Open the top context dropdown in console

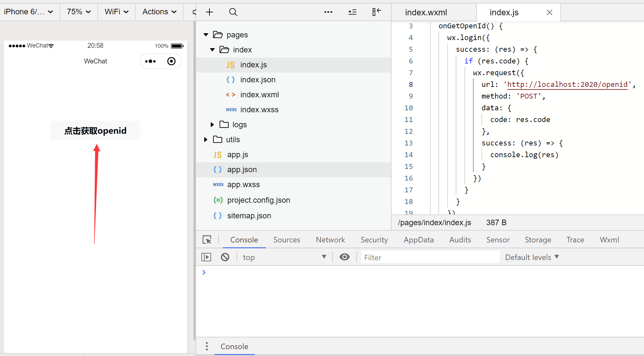[x=284, y=257]
